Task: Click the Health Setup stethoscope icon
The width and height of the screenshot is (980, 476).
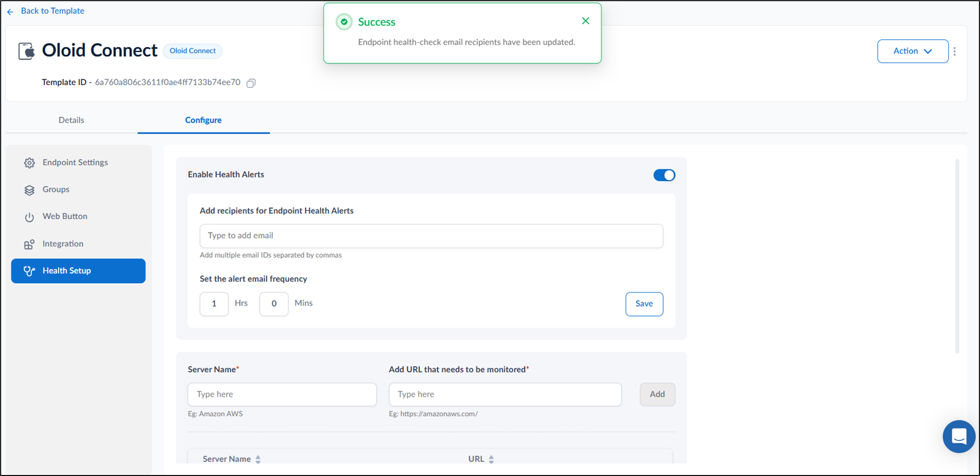Action: 29,271
